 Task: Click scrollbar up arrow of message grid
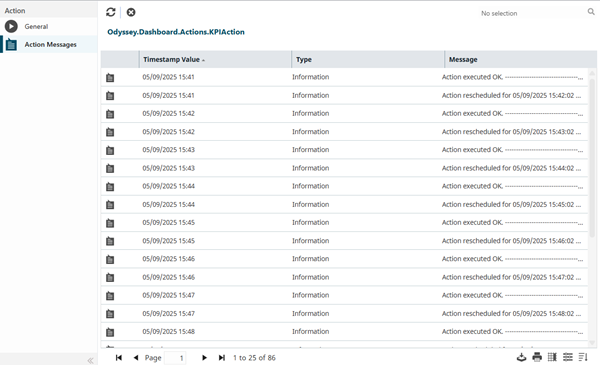(592, 73)
